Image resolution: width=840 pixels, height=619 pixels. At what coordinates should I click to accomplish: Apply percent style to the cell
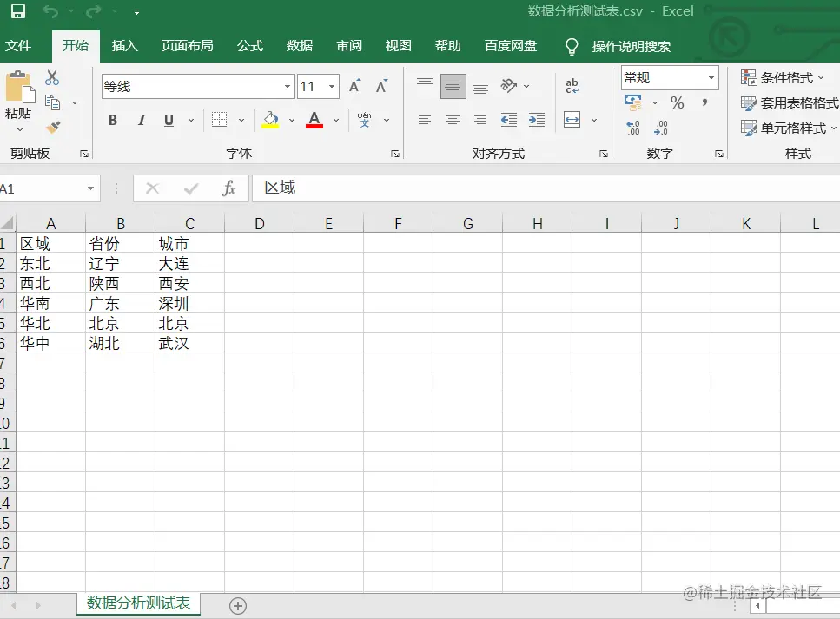coord(678,102)
